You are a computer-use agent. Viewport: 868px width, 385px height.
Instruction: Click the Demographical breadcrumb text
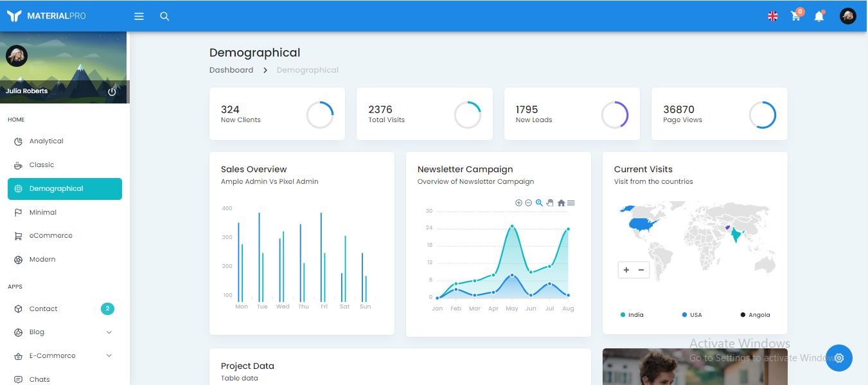(308, 70)
